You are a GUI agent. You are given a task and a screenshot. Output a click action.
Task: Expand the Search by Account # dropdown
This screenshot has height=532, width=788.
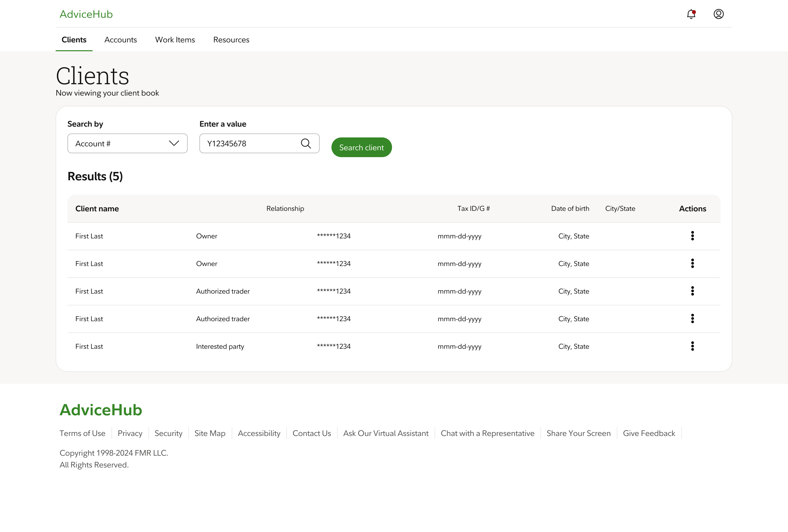click(128, 143)
